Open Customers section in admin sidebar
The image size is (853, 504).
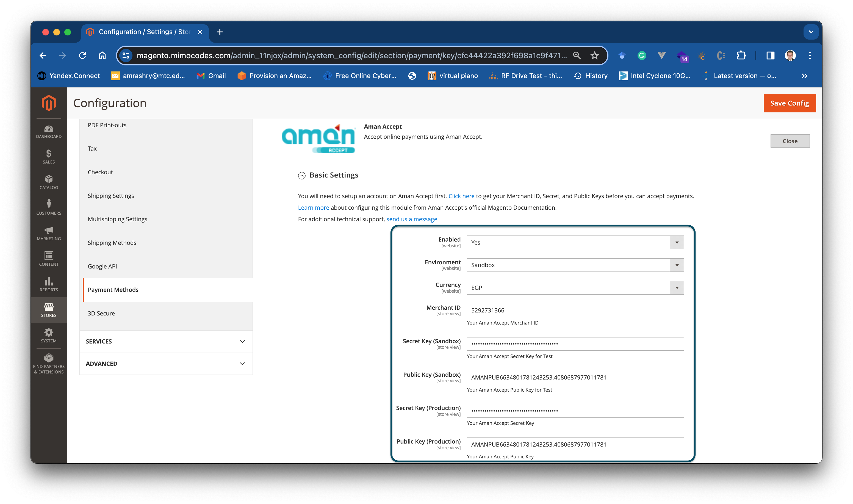[x=49, y=207]
